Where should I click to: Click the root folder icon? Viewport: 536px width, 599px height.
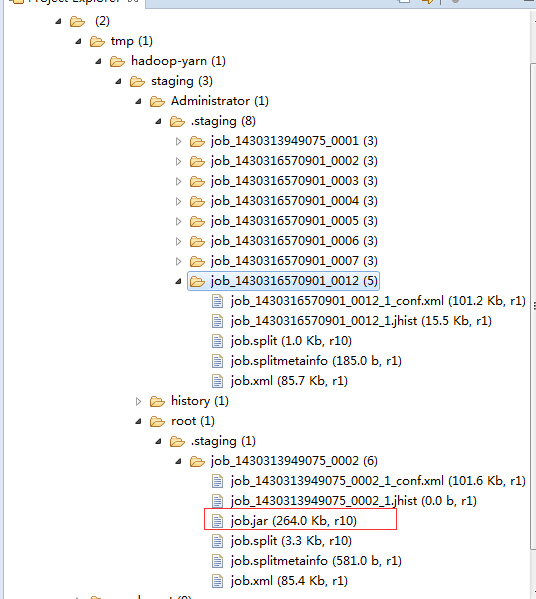[157, 421]
